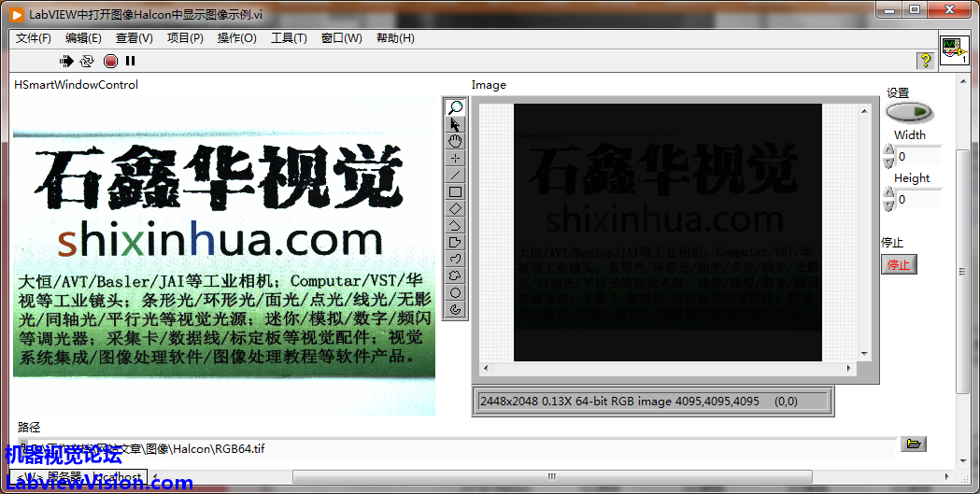This screenshot has width=980, height=494.
Task: Open the 工具(T) menu
Action: (289, 38)
